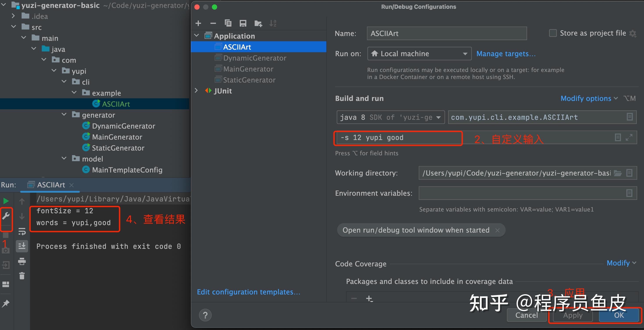Open the Manage targets link
The image size is (644, 330).
point(506,54)
